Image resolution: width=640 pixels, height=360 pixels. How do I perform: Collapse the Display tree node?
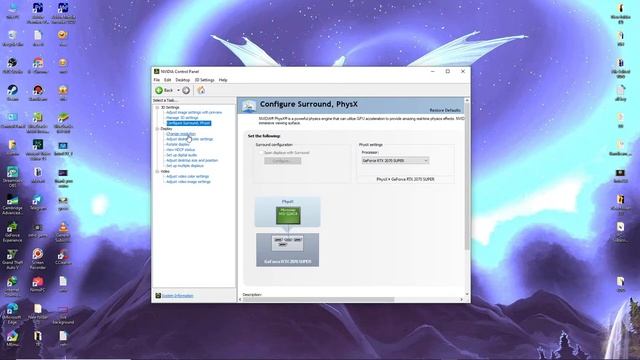(158, 129)
